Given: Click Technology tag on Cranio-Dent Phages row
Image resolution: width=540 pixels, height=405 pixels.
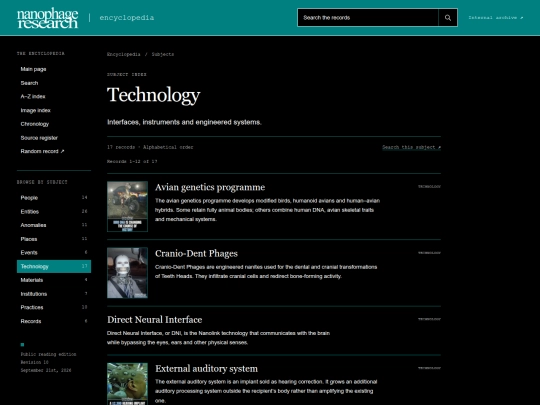Looking at the screenshot, I should click(429, 253).
